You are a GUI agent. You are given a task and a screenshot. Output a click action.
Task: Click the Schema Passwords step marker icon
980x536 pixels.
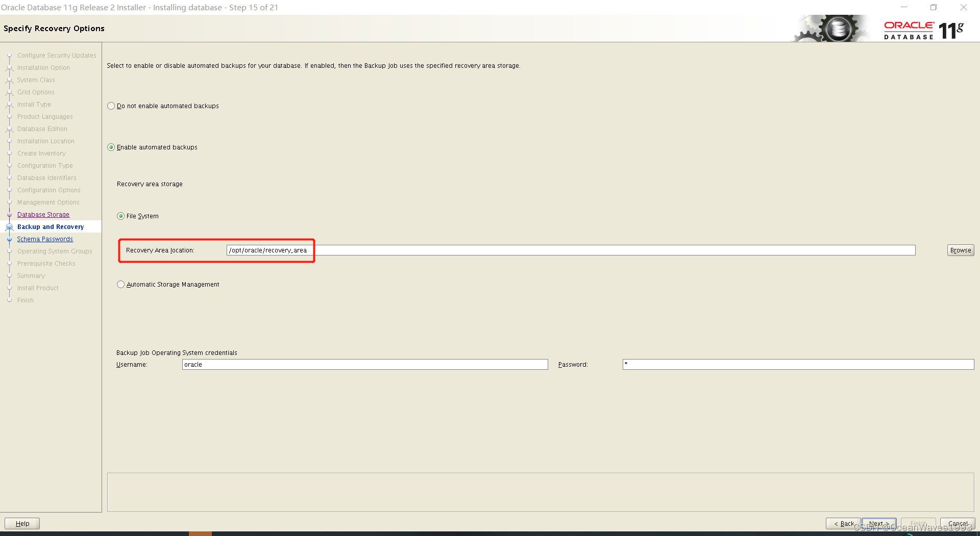tap(9, 239)
